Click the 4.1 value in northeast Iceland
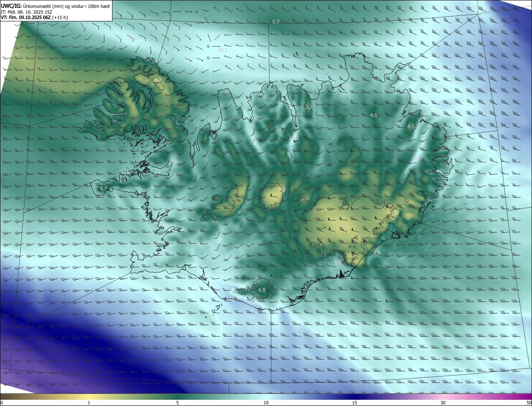 pyautogui.click(x=411, y=126)
